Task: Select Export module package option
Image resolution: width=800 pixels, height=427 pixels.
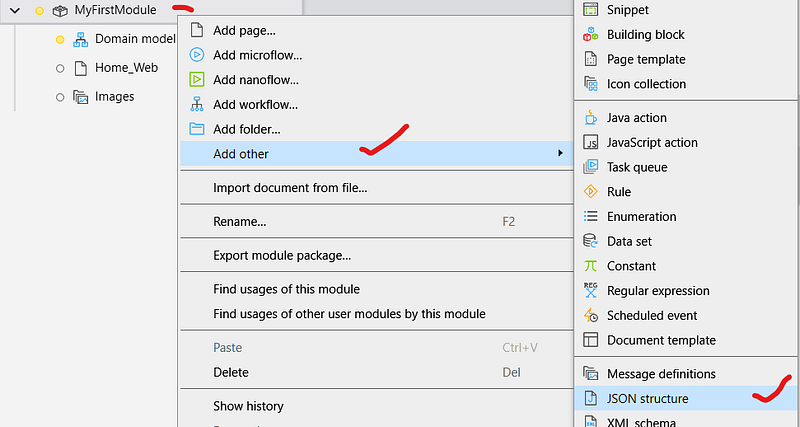Action: click(x=282, y=255)
